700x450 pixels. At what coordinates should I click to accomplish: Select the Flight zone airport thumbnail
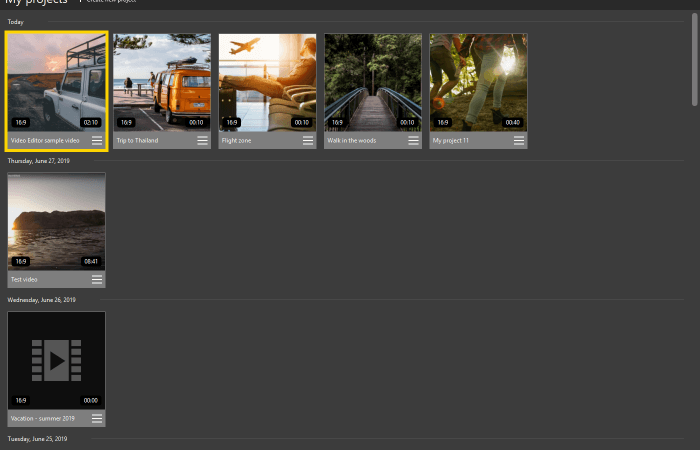tap(267, 83)
